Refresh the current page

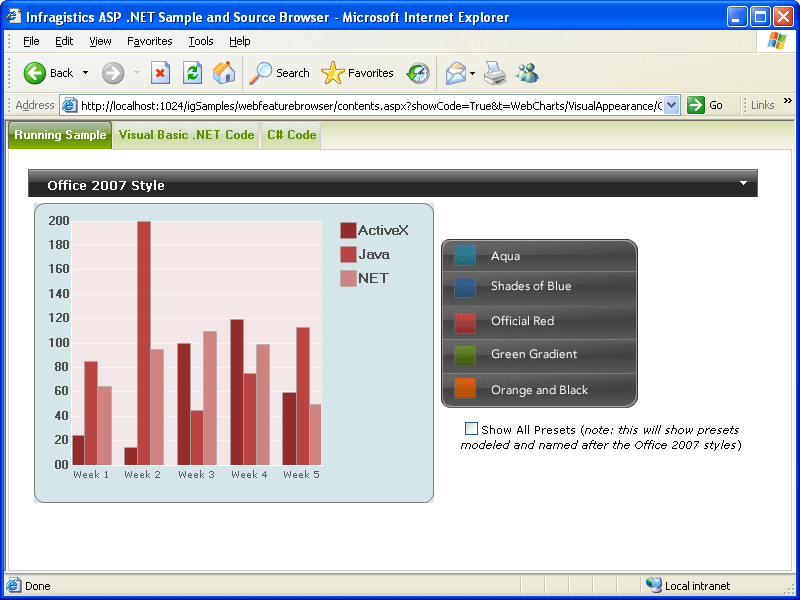(192, 72)
